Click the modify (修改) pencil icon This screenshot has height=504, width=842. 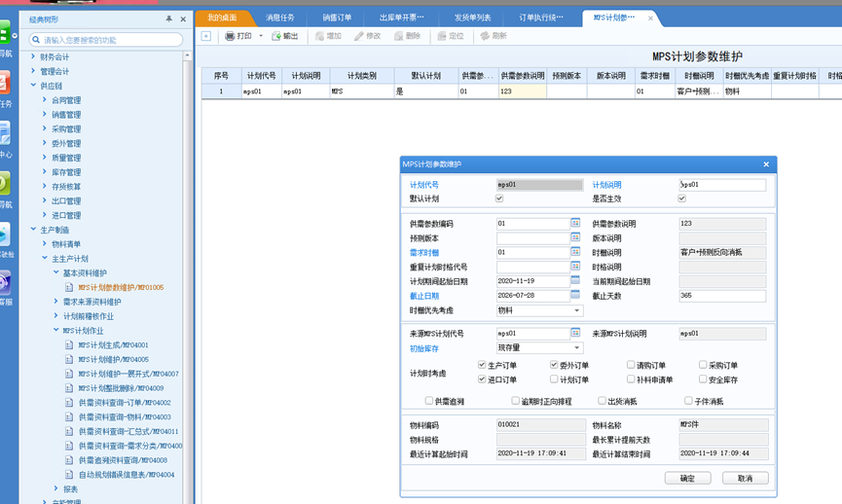pos(359,36)
